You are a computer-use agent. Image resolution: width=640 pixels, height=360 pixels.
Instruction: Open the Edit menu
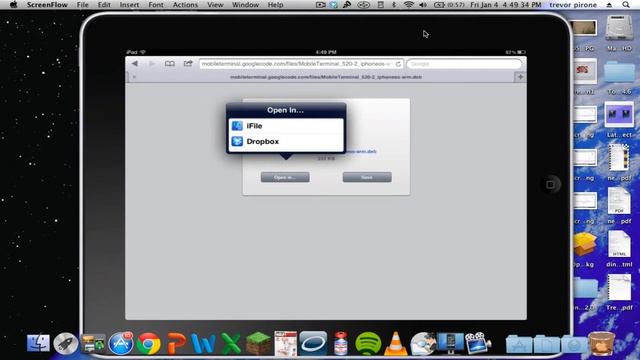click(x=104, y=5)
